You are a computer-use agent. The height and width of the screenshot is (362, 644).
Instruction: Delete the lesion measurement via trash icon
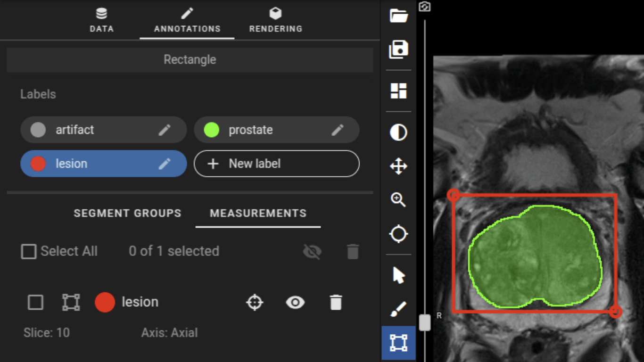(x=336, y=302)
